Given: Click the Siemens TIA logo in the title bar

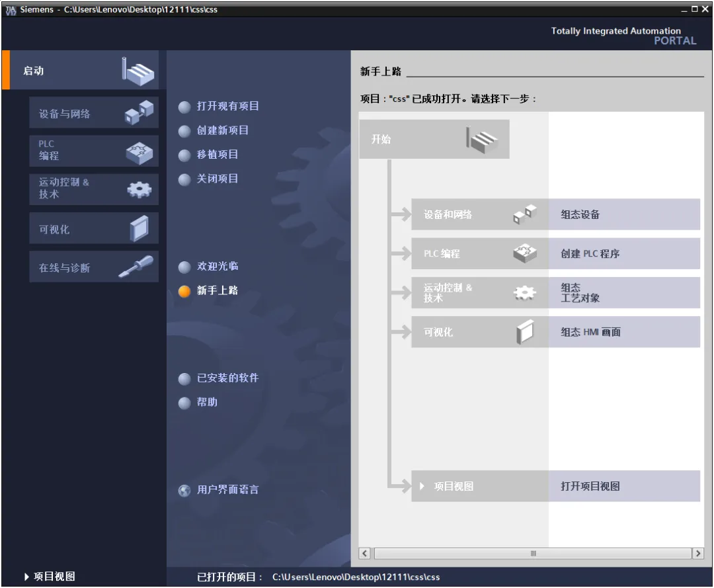Looking at the screenshot, I should 11,9.
